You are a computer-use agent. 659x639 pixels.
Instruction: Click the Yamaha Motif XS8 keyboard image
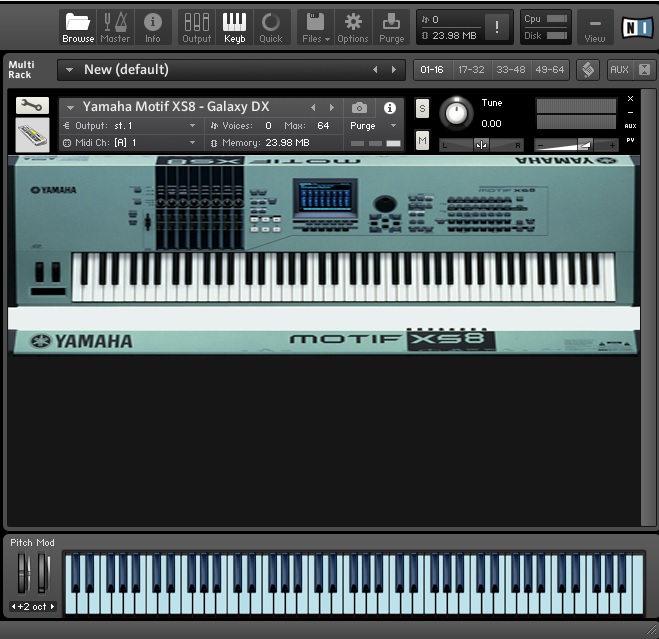coord(324,255)
